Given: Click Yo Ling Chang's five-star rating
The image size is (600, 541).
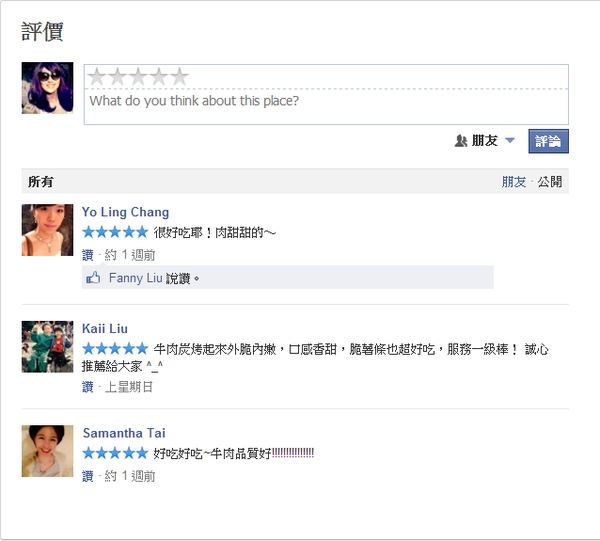Looking at the screenshot, I should pyautogui.click(x=114, y=232).
